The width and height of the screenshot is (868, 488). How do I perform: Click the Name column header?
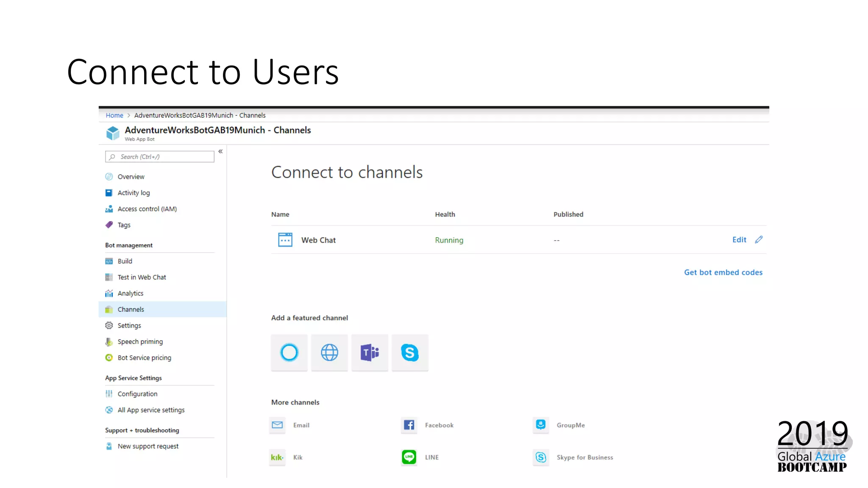[280, 214]
